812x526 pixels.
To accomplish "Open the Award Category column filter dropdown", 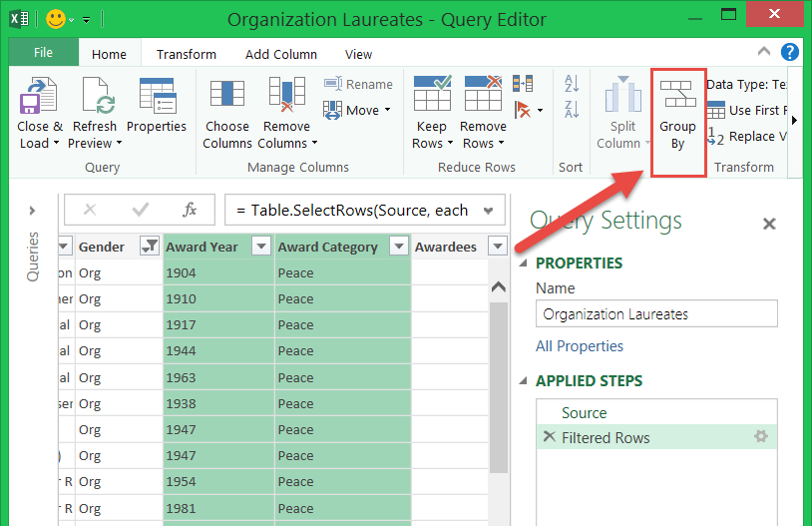I will (398, 247).
